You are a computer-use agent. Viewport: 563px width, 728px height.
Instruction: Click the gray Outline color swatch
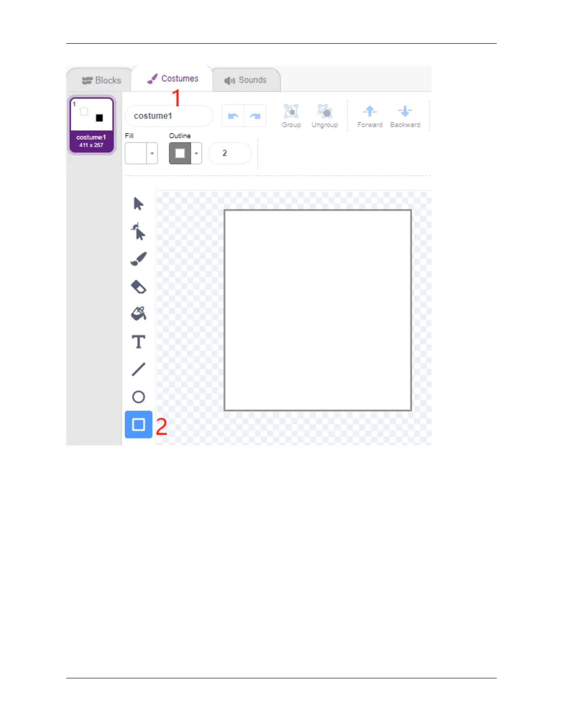(x=180, y=154)
